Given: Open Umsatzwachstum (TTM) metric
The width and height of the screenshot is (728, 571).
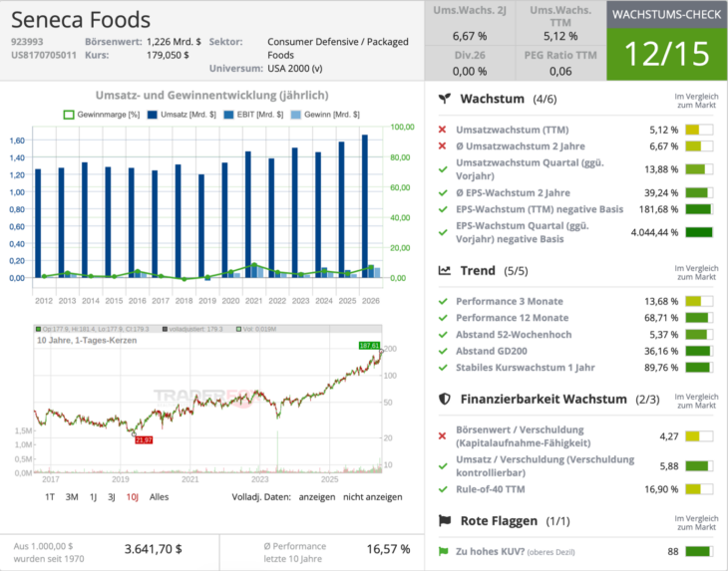Looking at the screenshot, I should 513,130.
